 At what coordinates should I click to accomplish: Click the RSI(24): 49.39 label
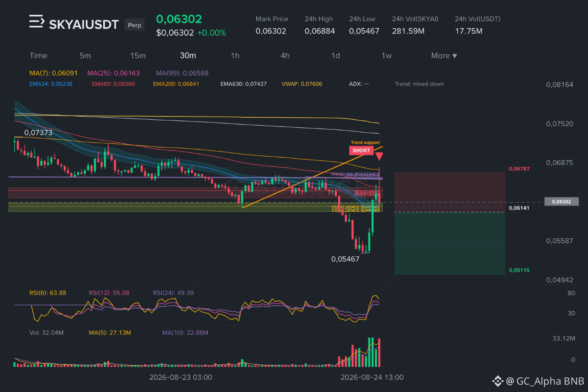point(173,293)
